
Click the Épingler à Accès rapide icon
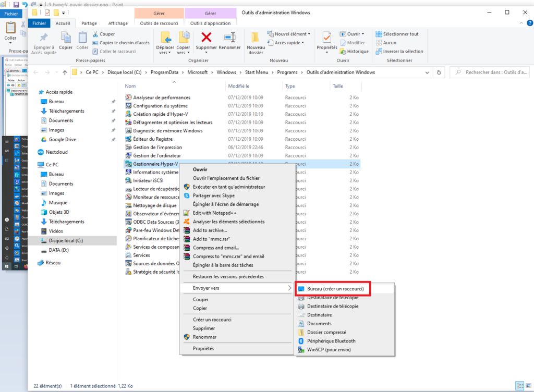click(44, 38)
